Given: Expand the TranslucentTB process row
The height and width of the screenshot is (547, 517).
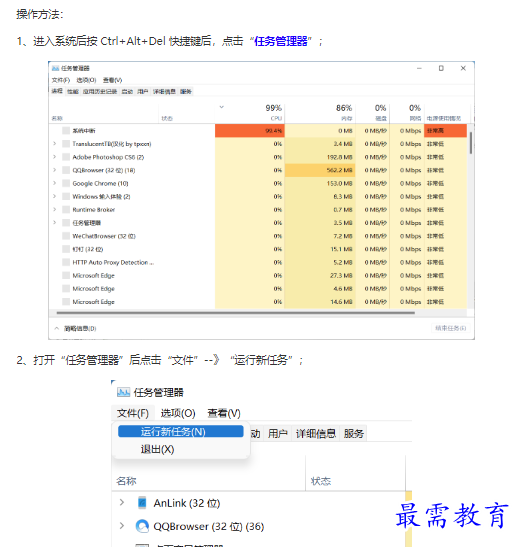Looking at the screenshot, I should 54,144.
